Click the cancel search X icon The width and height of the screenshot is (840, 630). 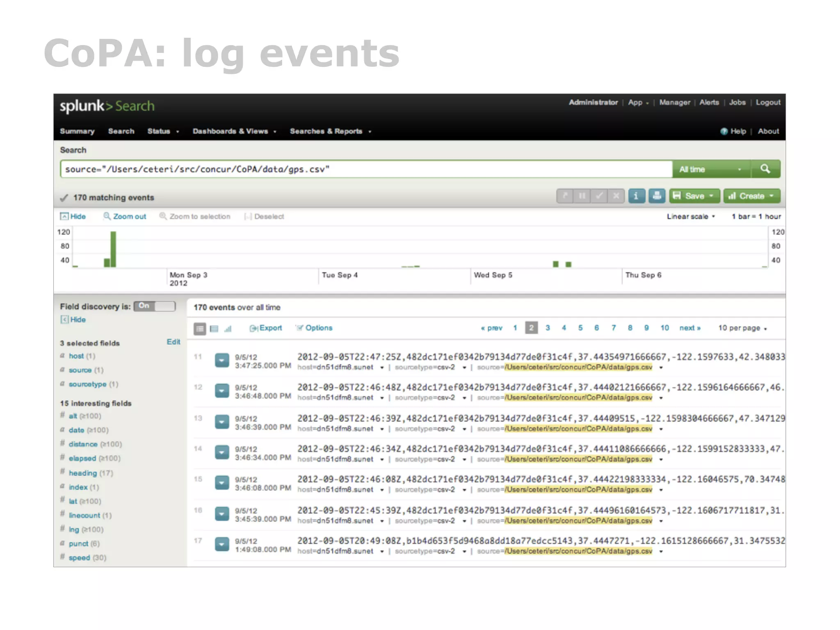[x=616, y=196]
